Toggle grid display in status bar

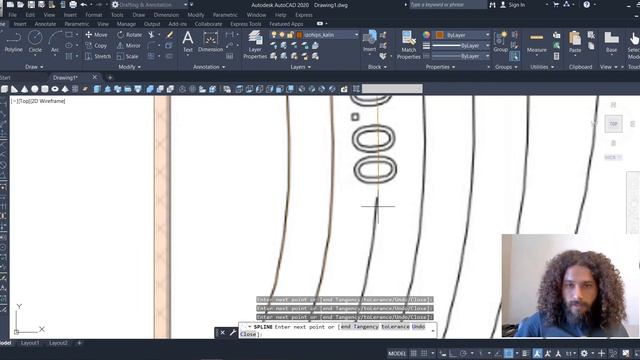coord(413,353)
